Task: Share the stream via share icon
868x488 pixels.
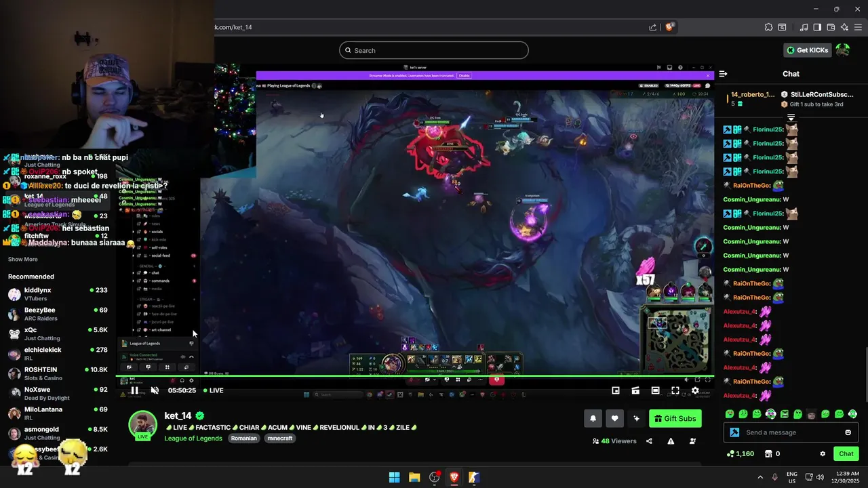Action: (x=649, y=441)
